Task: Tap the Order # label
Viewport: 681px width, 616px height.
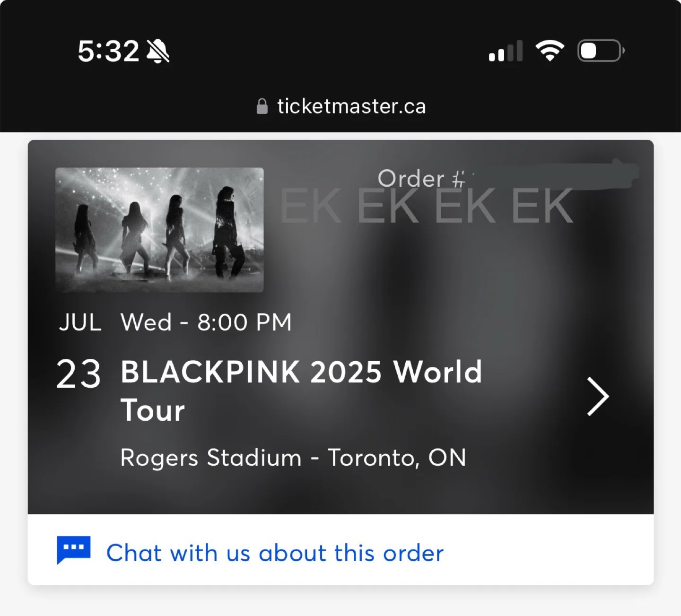Action: click(x=421, y=179)
